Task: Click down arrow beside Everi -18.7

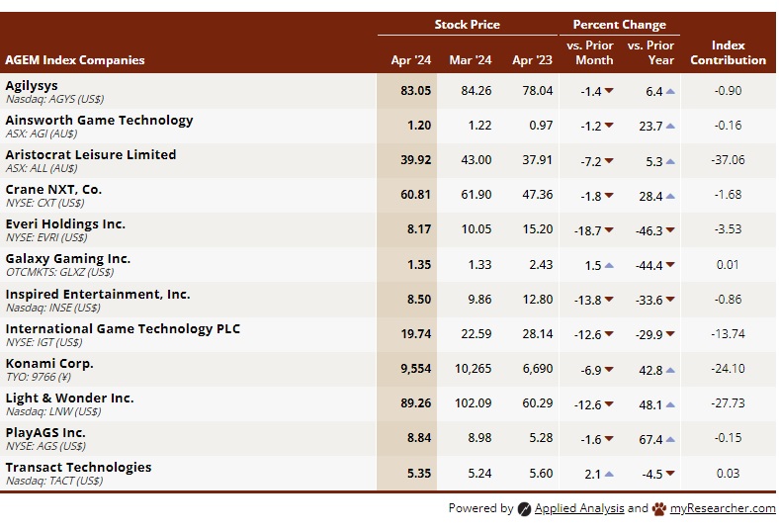Action: click(609, 230)
